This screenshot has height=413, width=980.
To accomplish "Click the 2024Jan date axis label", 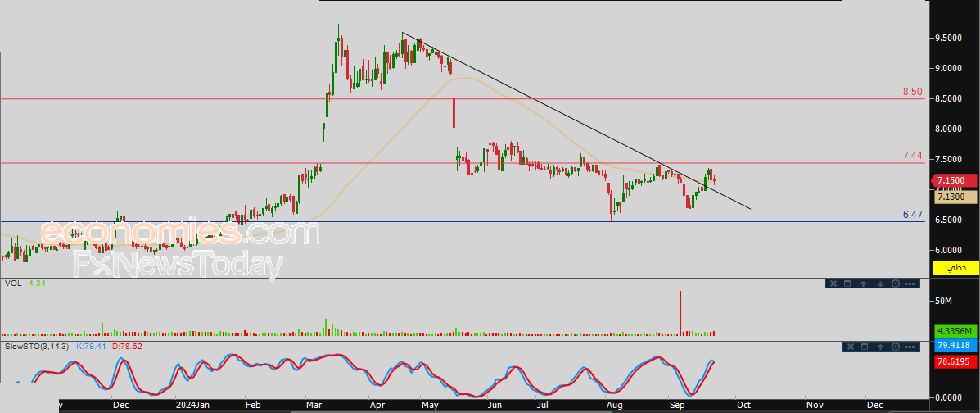I will (192, 406).
